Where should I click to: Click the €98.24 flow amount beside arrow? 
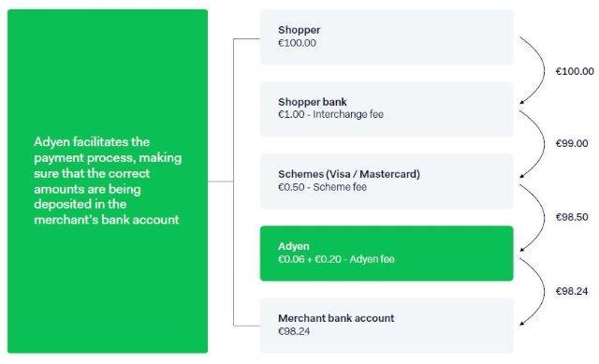point(572,291)
